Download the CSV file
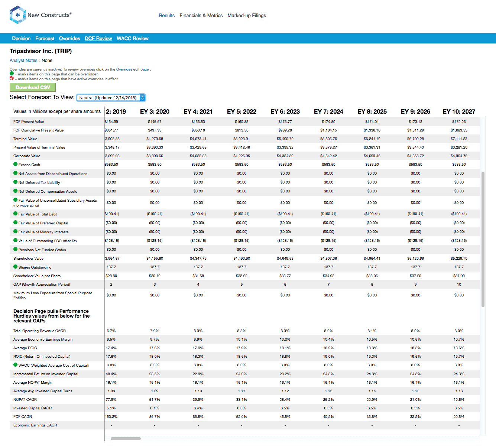This screenshot has height=448, width=496. coord(33,87)
